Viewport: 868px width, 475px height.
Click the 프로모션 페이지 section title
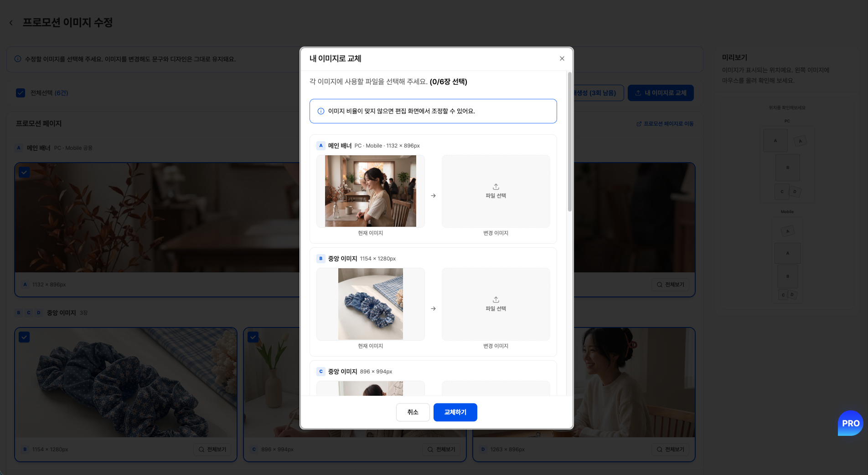tap(39, 123)
